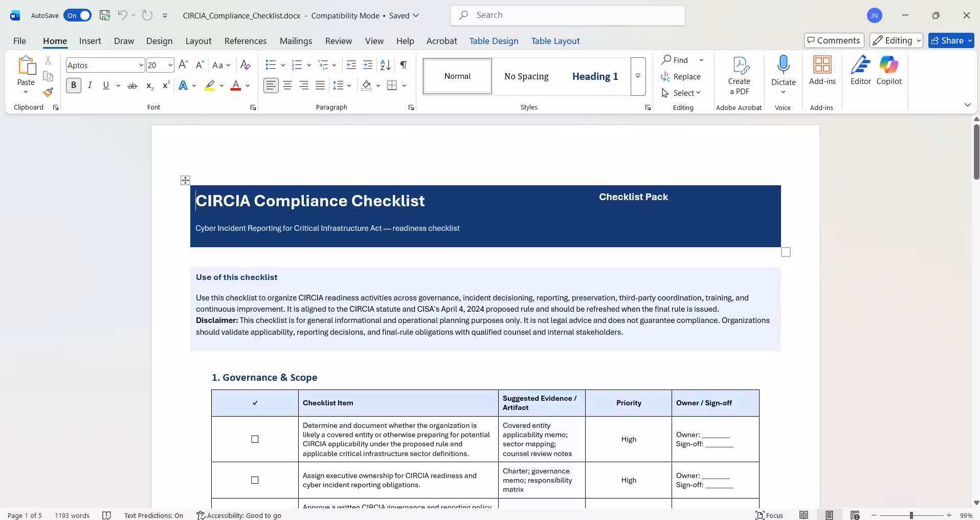Switch to the Table Design tab
The height and width of the screenshot is (520, 980).
494,41
